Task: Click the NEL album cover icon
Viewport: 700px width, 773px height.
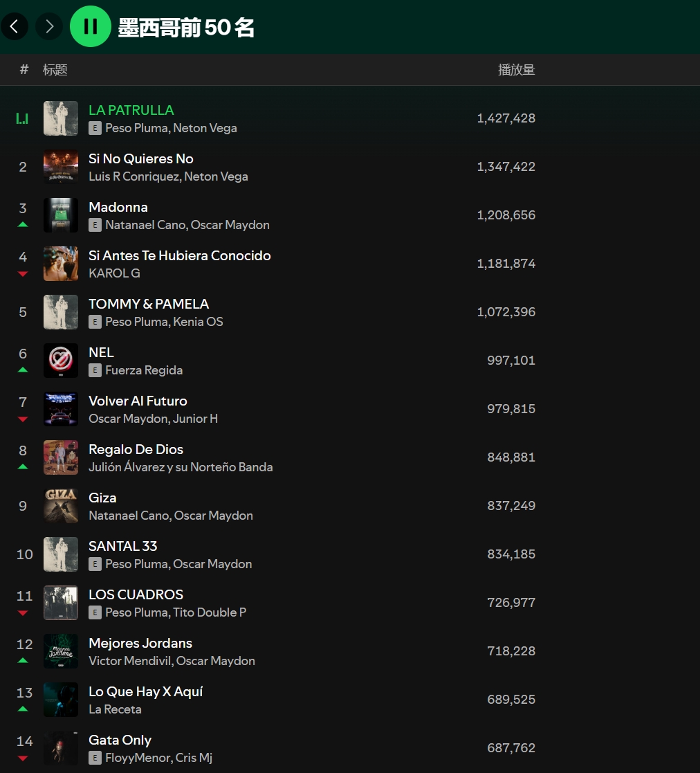Action: [x=61, y=361]
